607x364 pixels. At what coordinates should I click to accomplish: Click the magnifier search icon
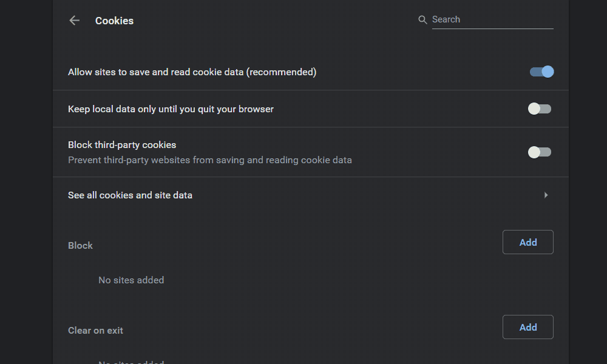422,20
